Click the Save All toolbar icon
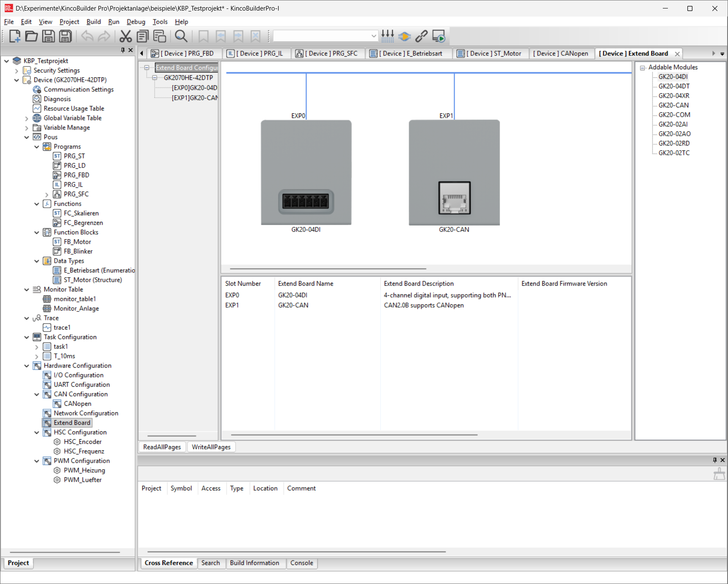The width and height of the screenshot is (728, 584). [65, 36]
